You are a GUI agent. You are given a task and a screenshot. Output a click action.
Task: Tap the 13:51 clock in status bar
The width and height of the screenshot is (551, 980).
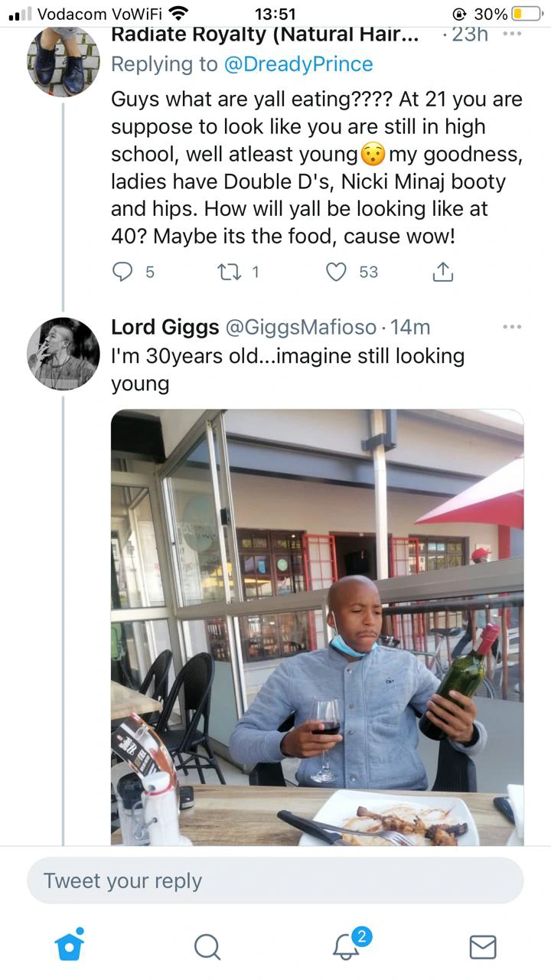tap(274, 14)
